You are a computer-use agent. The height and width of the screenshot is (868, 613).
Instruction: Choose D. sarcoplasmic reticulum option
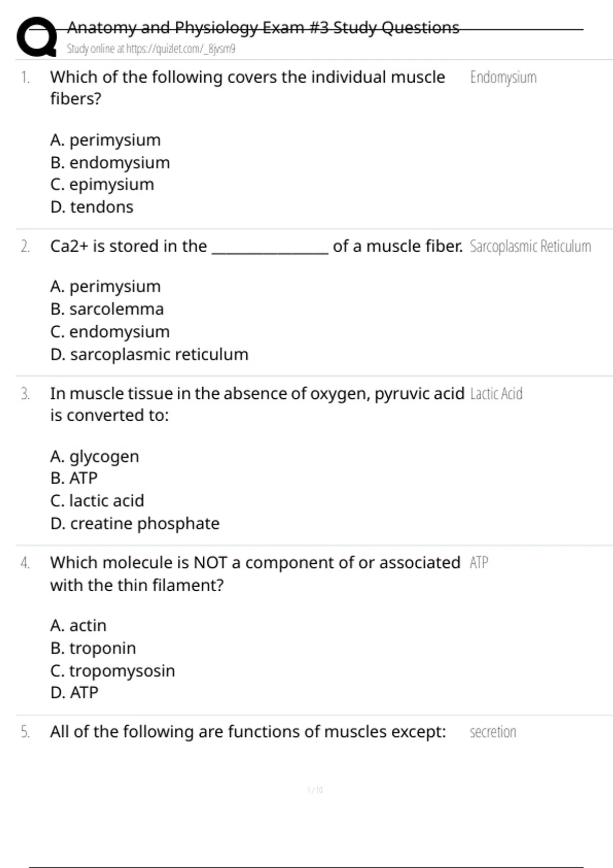coord(149,354)
